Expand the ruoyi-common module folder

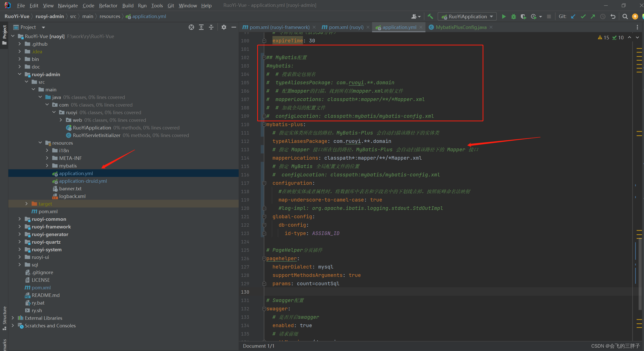(x=20, y=219)
